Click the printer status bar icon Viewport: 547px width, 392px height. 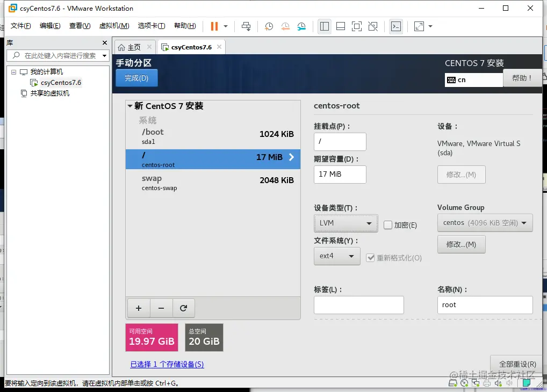pos(487,383)
